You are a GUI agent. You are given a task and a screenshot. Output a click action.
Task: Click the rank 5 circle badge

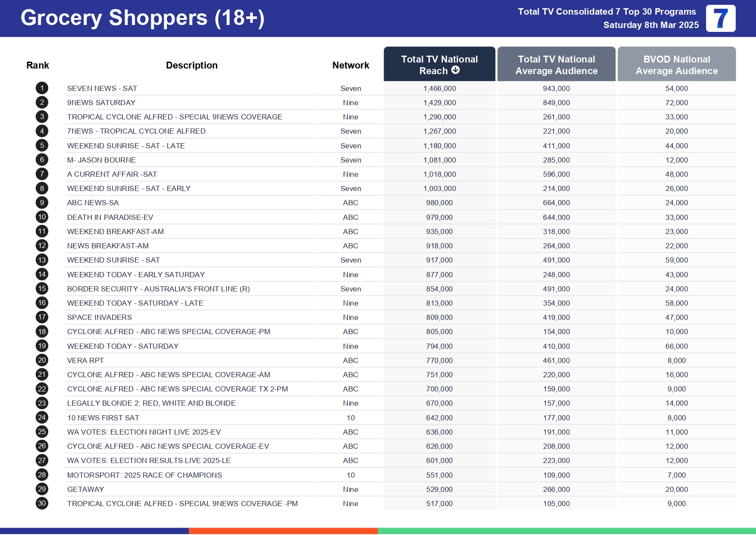[x=42, y=145]
